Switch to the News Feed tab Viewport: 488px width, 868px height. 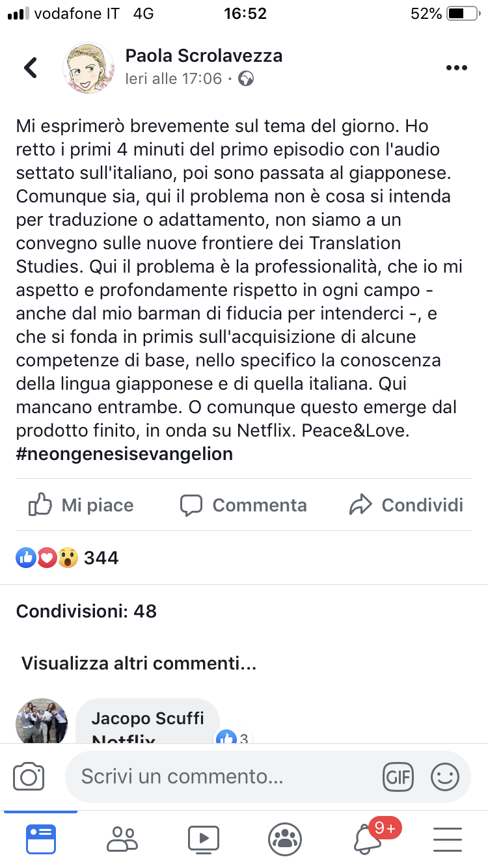coord(41,839)
